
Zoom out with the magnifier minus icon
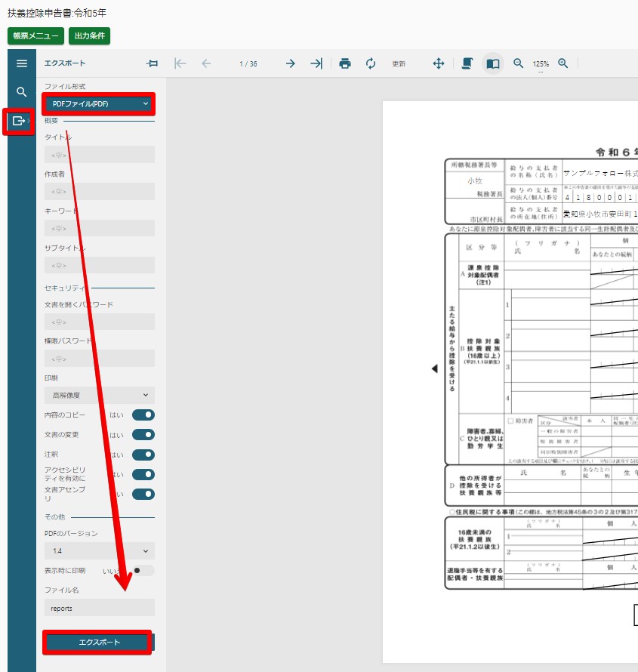click(x=519, y=63)
